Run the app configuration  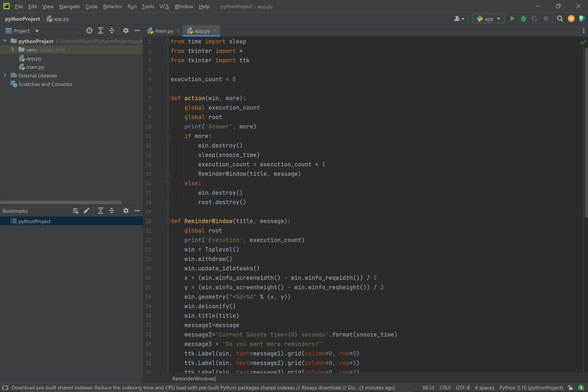point(512,18)
